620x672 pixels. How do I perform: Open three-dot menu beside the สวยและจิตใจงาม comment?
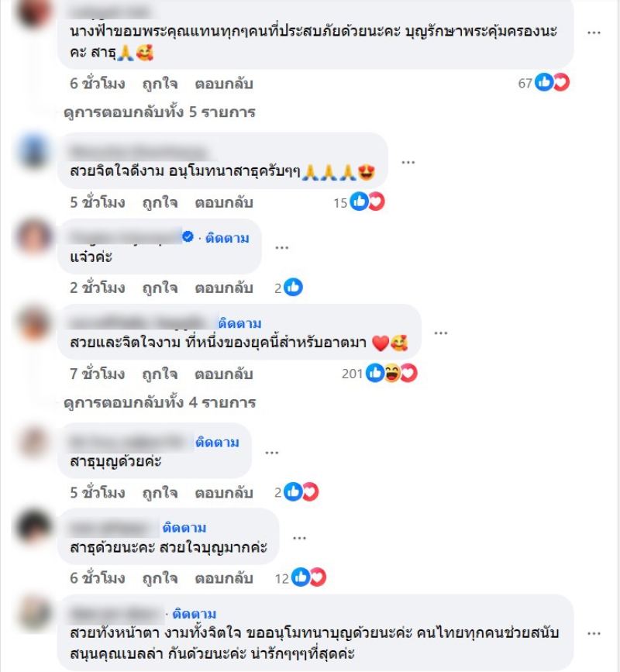(x=440, y=333)
